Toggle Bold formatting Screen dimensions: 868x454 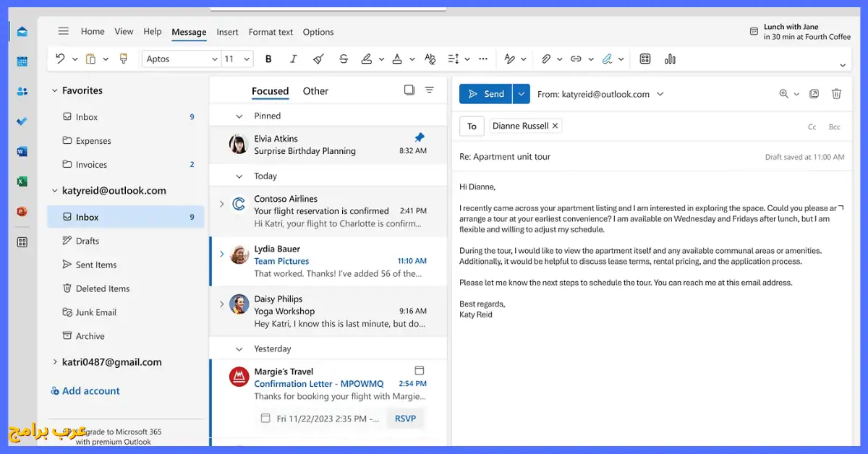coord(268,59)
